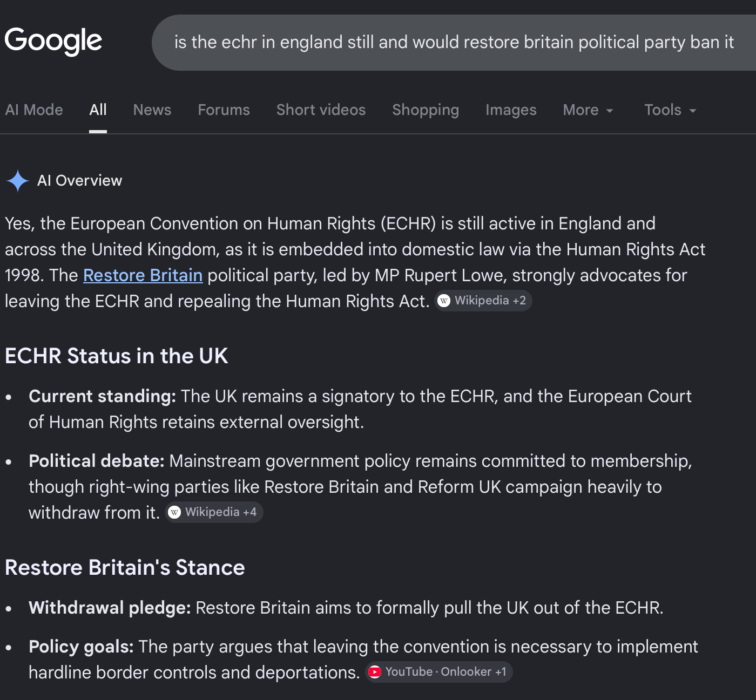The image size is (756, 700).
Task: Select the All results tab
Action: coord(98,110)
